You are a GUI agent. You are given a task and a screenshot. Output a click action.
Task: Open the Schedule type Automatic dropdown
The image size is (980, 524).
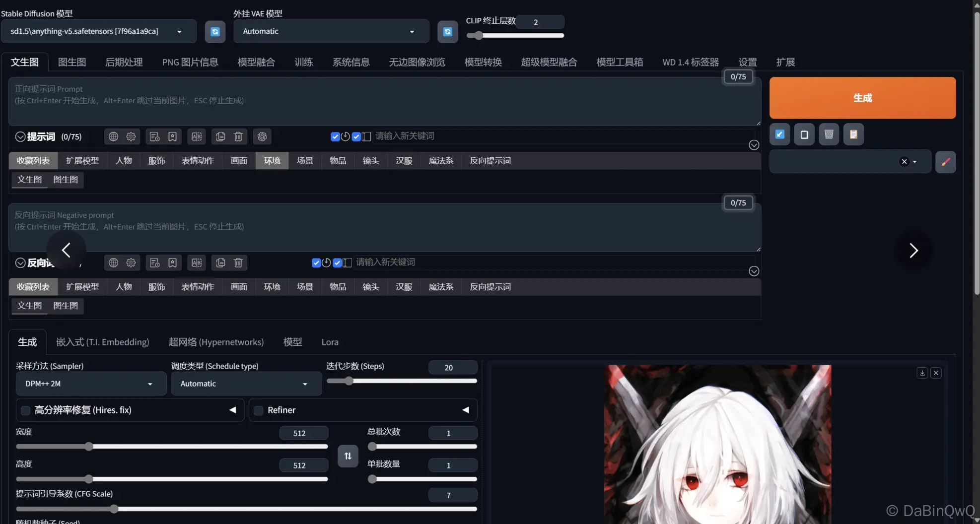point(246,384)
